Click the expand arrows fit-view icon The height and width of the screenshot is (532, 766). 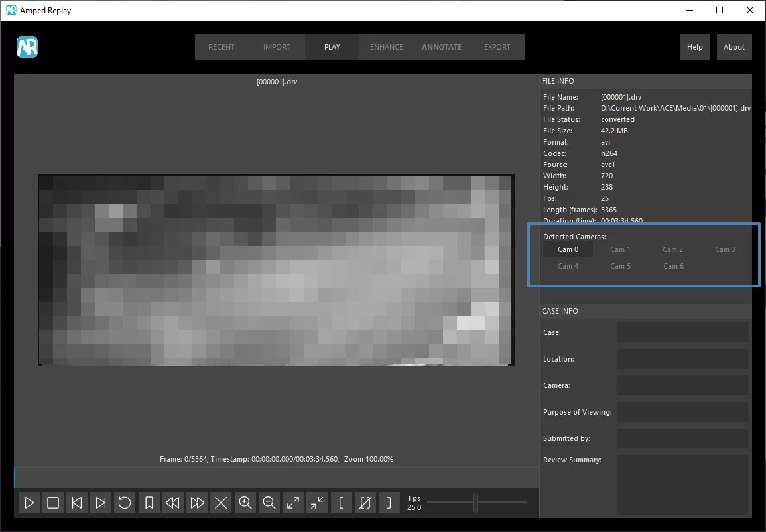[x=293, y=503]
